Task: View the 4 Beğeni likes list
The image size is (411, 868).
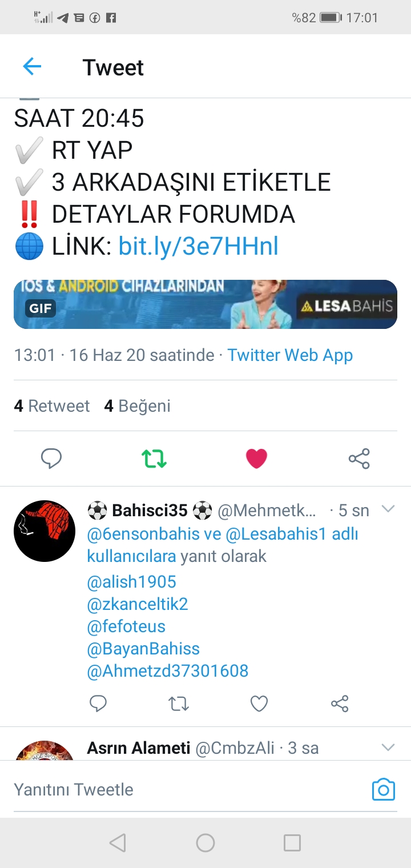Action: pyautogui.click(x=137, y=406)
